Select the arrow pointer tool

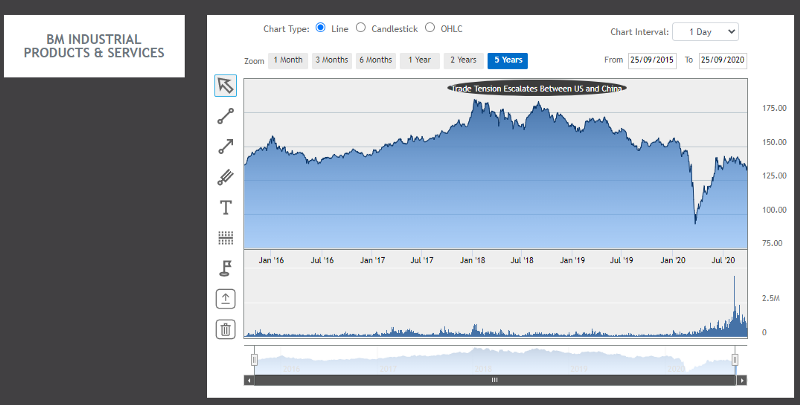226,86
